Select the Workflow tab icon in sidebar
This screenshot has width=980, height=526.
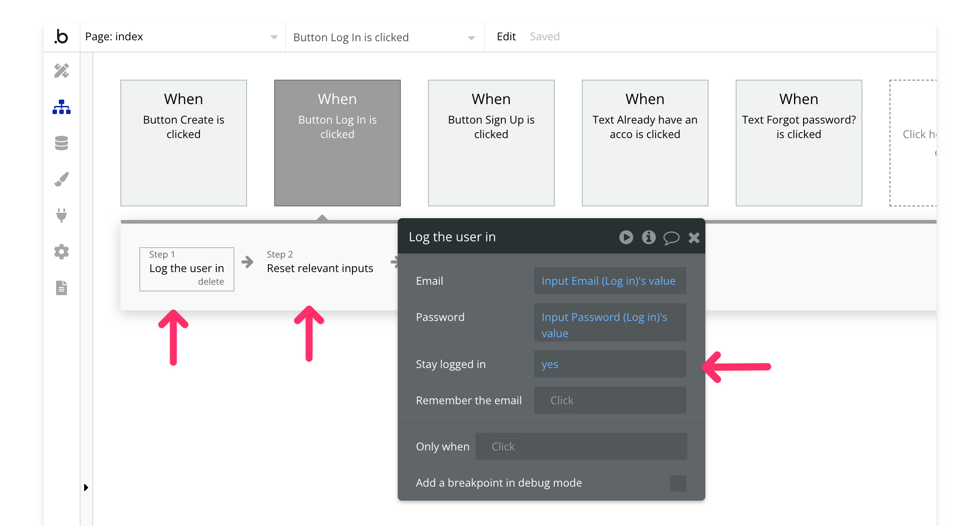[x=62, y=107]
